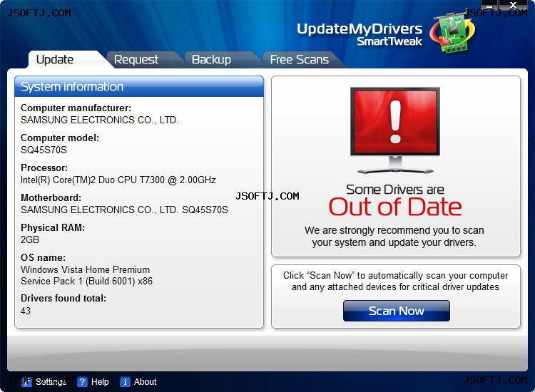Click the blue info About icon
Viewport: 535px width, 392px height.
pos(125,382)
